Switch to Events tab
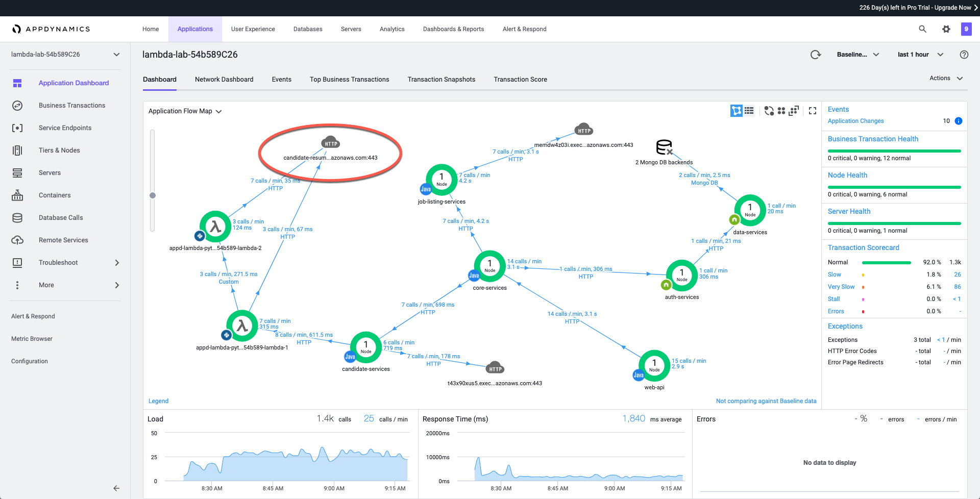This screenshot has height=499, width=980. tap(282, 80)
